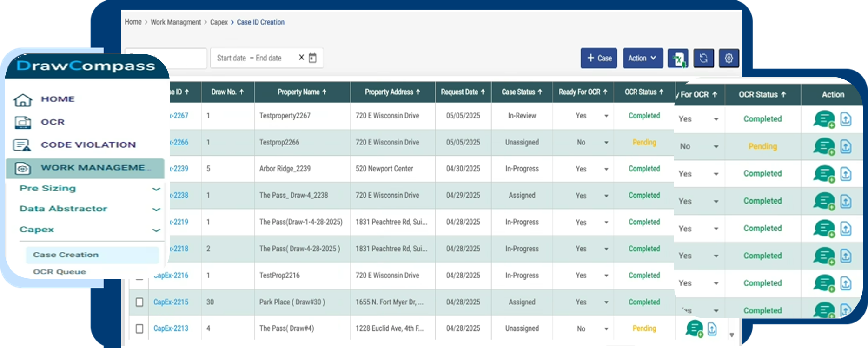Open the settings gear icon
868x348 pixels.
pos(729,59)
